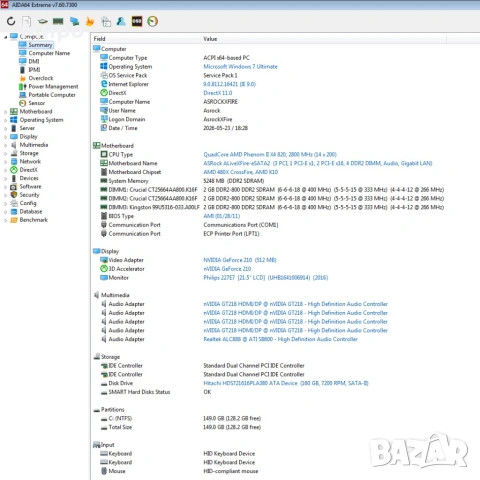The image size is (480, 480).
Task: Expand the Display tree node
Action: [x=5, y=137]
